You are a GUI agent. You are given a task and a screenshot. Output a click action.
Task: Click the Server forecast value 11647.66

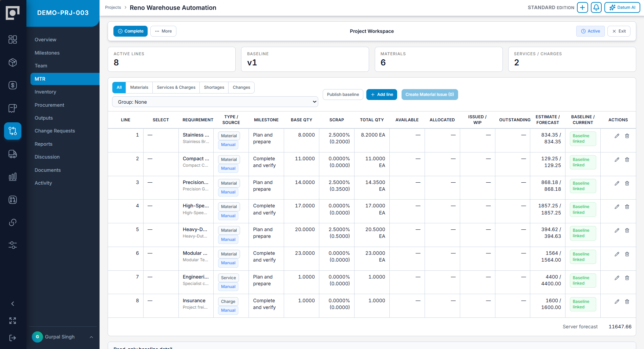[620, 327]
